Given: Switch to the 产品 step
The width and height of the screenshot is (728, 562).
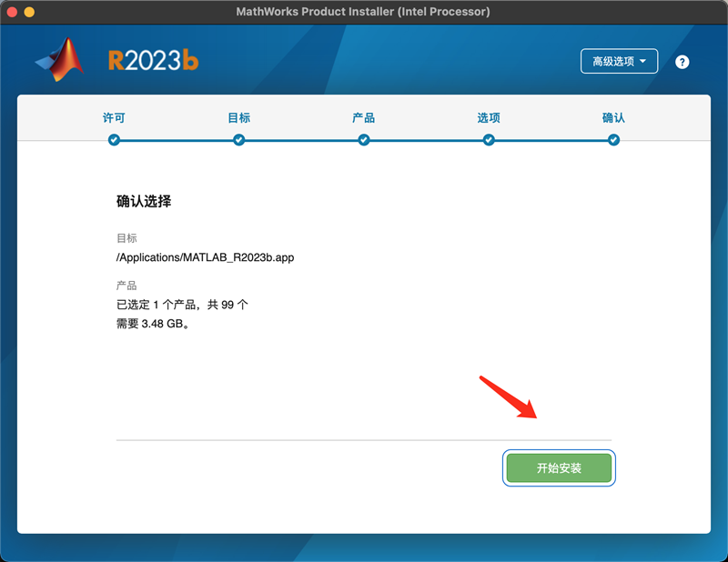Looking at the screenshot, I should point(364,118).
